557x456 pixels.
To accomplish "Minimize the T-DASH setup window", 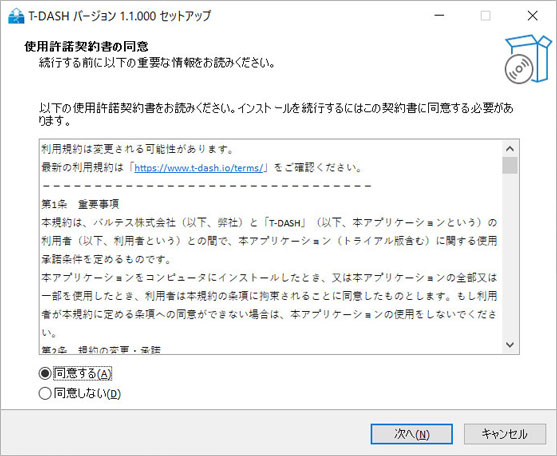I will pos(439,16).
